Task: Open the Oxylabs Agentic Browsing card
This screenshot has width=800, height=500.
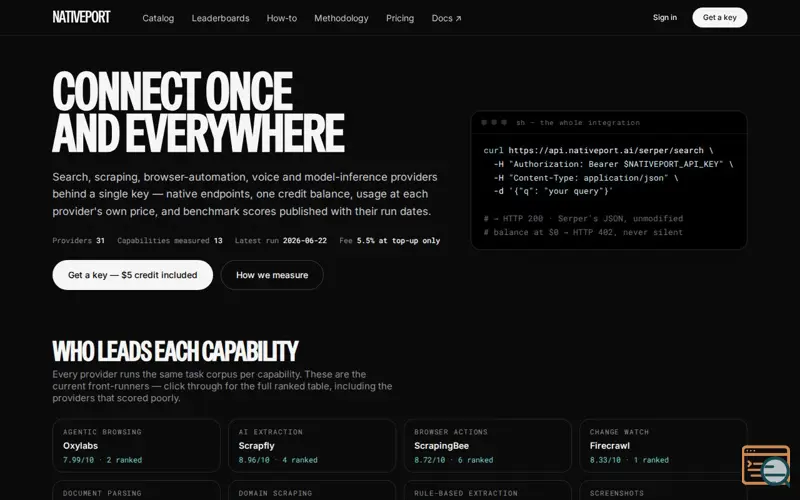Action: pyautogui.click(x=136, y=445)
